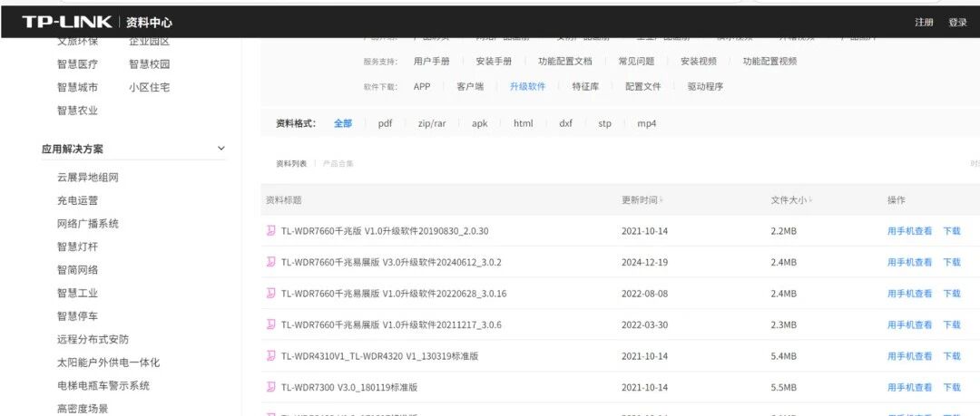Click file icon for 20211217_3.0.6 row

coord(270,324)
